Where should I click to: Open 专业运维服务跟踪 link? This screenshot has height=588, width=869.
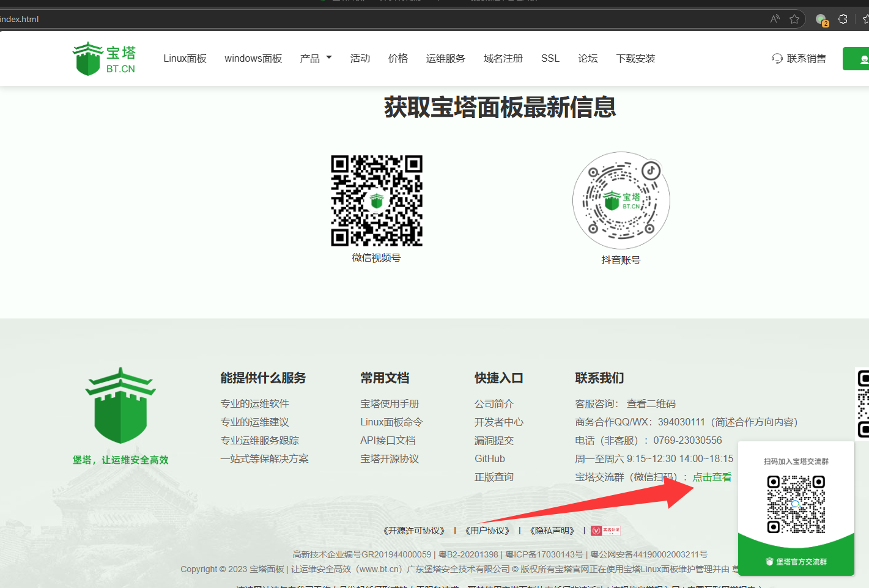pyautogui.click(x=260, y=441)
